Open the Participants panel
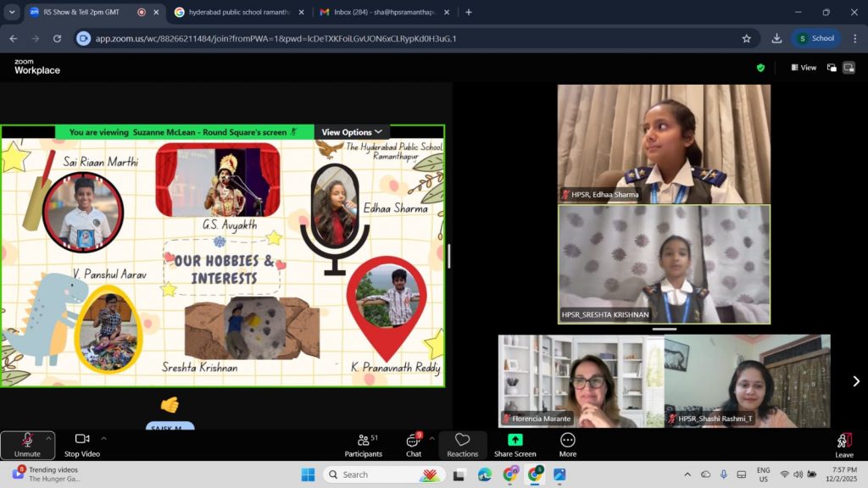 363,444
